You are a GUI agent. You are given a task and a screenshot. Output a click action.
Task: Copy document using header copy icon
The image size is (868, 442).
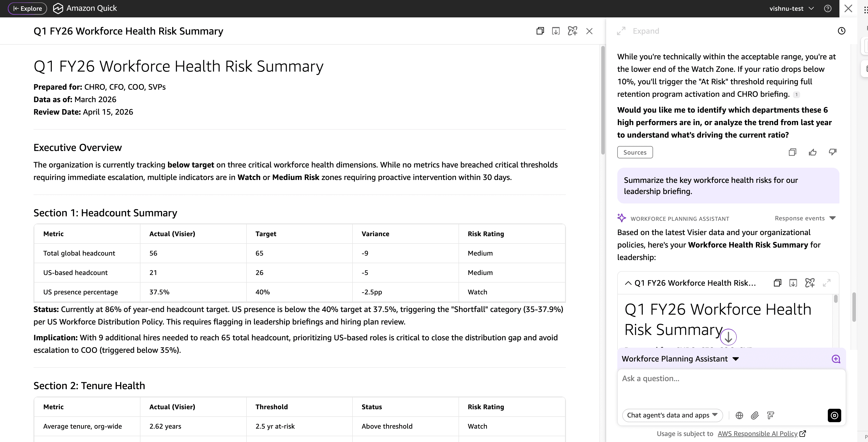(x=540, y=31)
